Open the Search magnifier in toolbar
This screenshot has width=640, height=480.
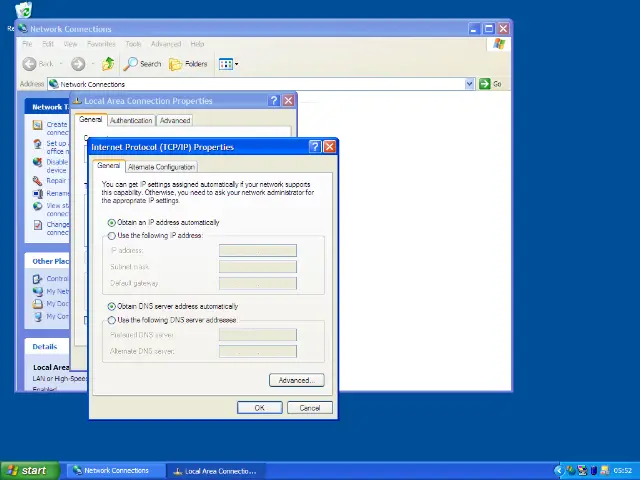(x=132, y=64)
